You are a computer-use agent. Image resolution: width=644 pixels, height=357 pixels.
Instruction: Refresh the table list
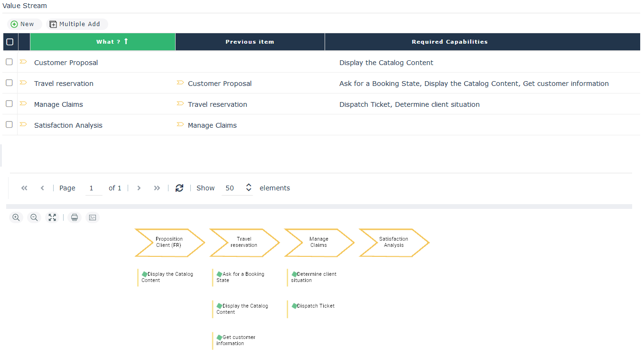coord(179,188)
